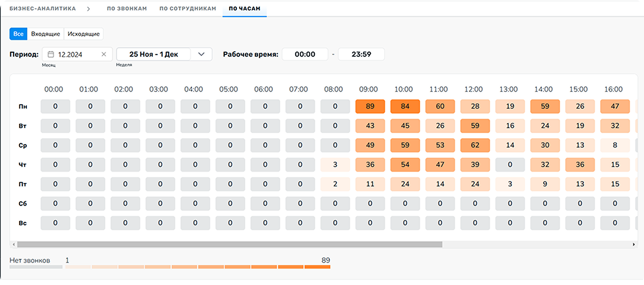Expand the week dropdown arrow
The height and width of the screenshot is (285, 644).
[201, 54]
